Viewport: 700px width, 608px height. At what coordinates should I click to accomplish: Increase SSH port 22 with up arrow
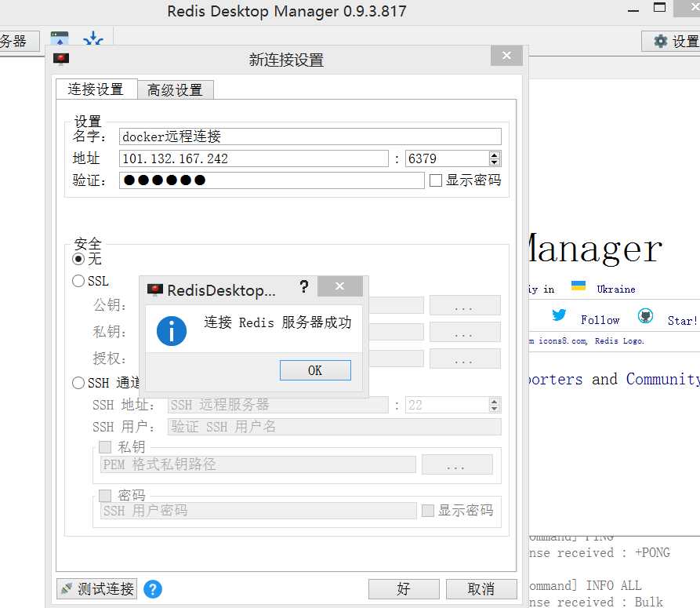tap(494, 402)
